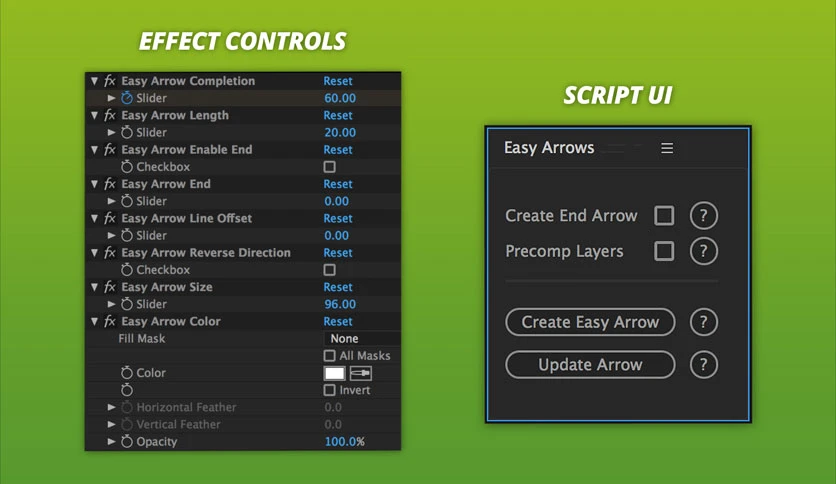Collapse the Easy Arrow Size effect
836x484 pixels.
[x=94, y=287]
